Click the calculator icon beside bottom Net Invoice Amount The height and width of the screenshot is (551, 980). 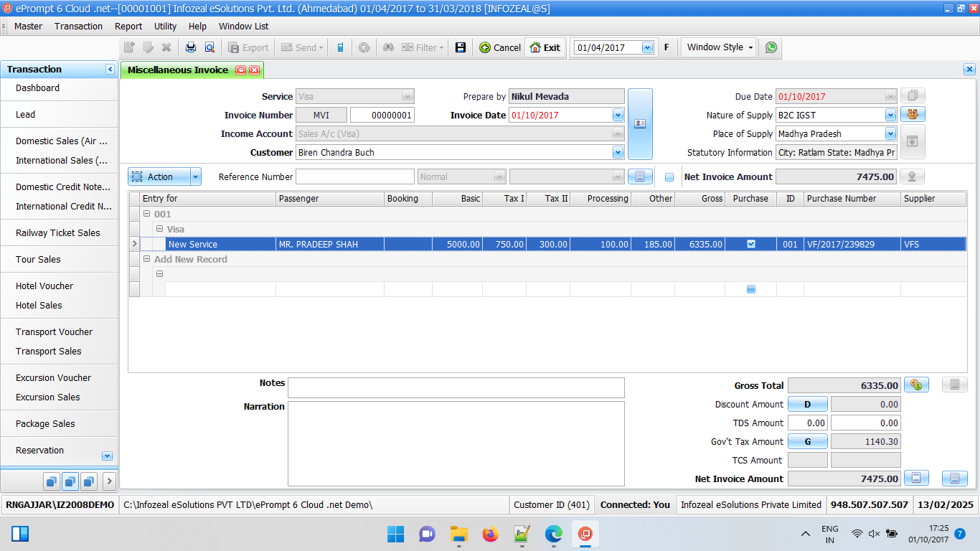click(x=916, y=478)
